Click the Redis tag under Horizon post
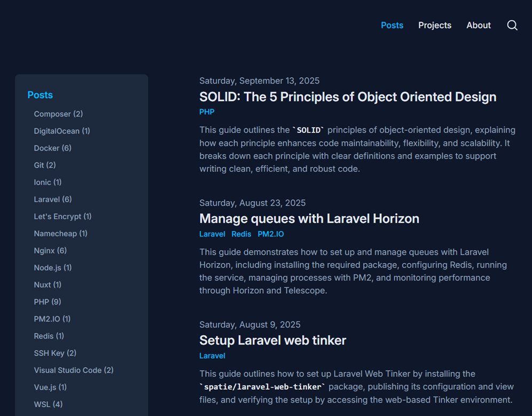Screen dimensions: 532x416 [241, 234]
